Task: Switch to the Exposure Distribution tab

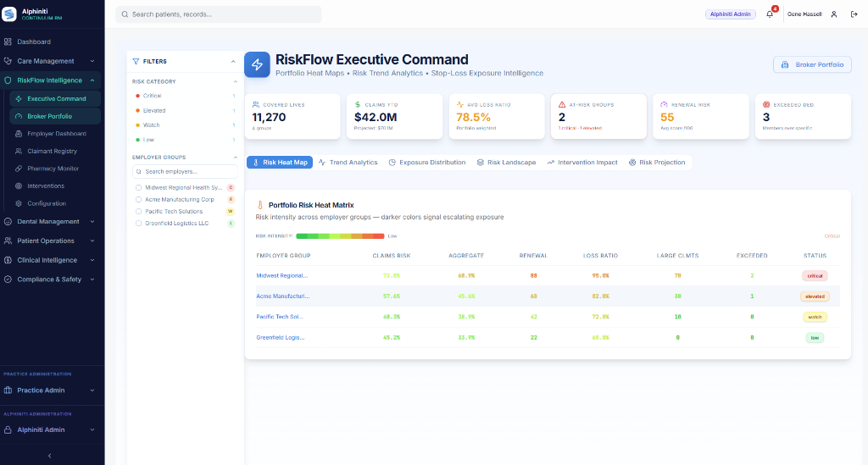Action: tap(427, 163)
